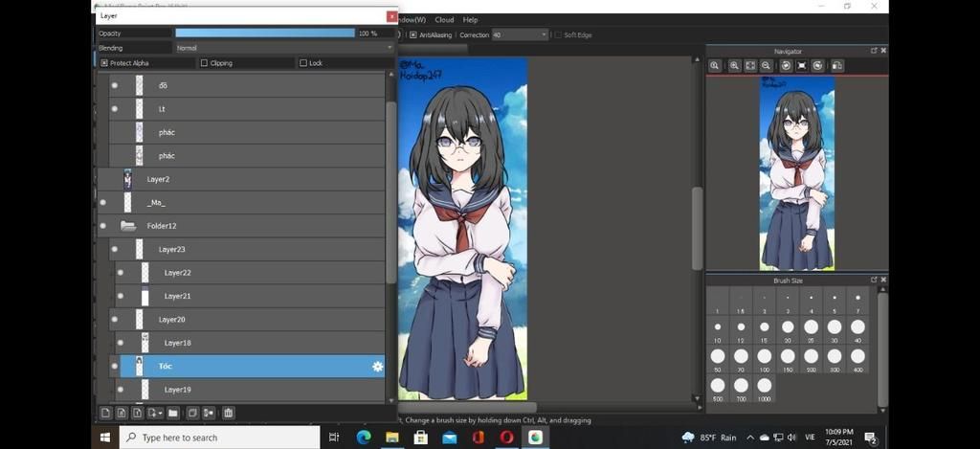Click Navigator 100% zoom magnifier icon
Image resolution: width=980 pixels, height=449 pixels.
[714, 66]
